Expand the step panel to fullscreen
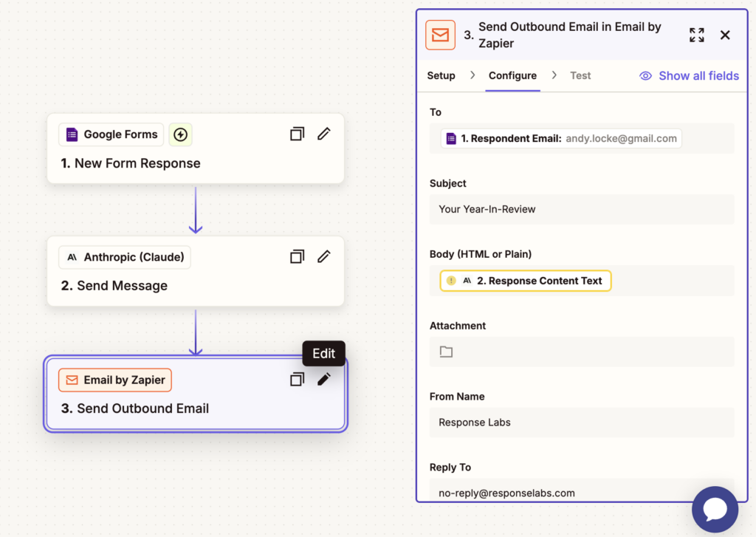 tap(697, 35)
